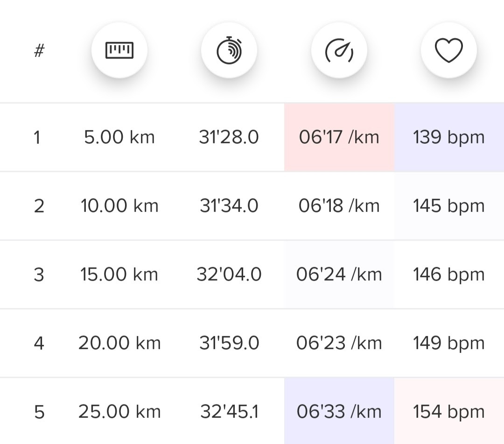Tap the heart rate icon
The width and height of the screenshot is (504, 444).
point(449,50)
